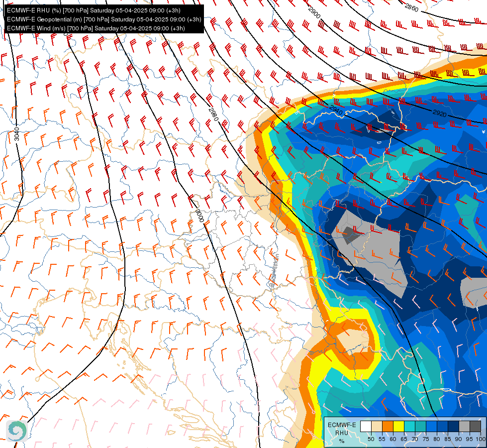Select the navy 85–90% legend swatch

(453, 427)
